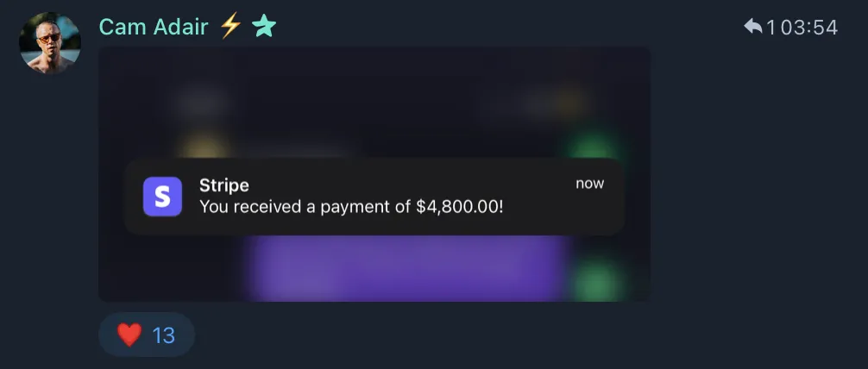Open the $4,800.00 payment notification text

351,207
